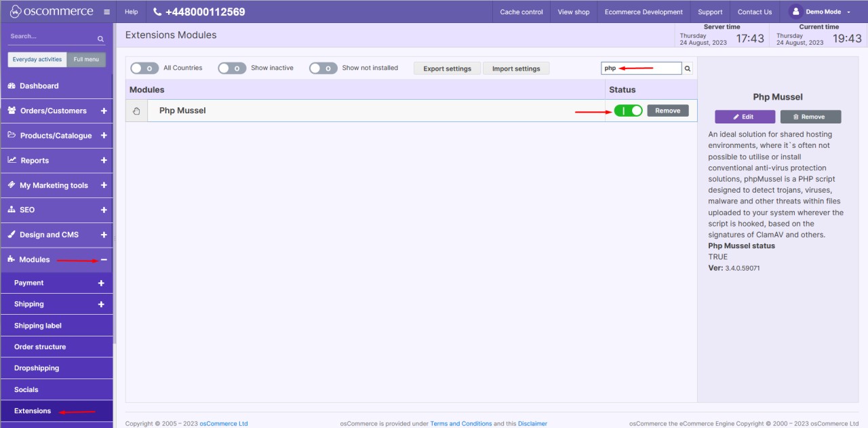Open Order structure menu entry
Image resolution: width=868 pixels, height=428 pixels.
(56, 347)
